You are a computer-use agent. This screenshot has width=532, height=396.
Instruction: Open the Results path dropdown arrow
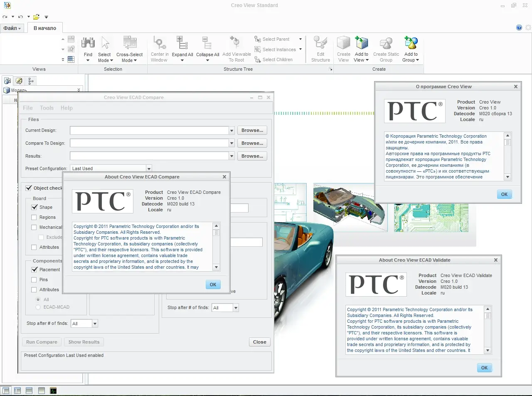point(232,156)
